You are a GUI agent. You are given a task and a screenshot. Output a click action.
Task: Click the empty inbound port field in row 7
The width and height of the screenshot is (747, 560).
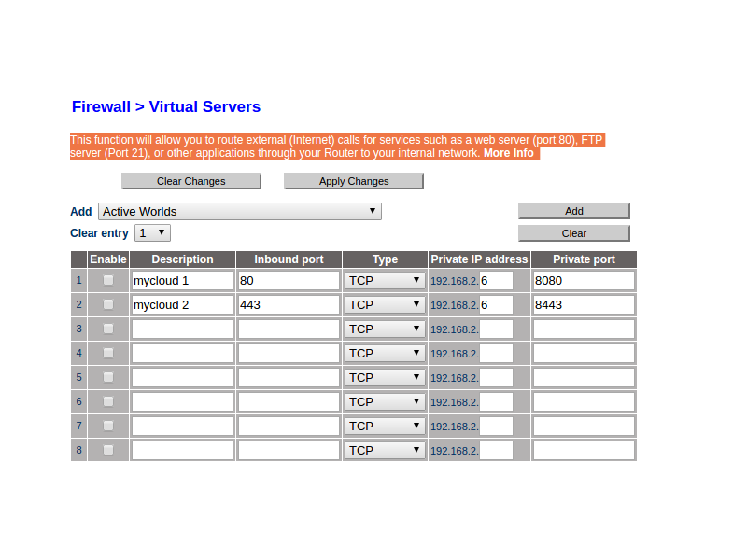(x=289, y=427)
